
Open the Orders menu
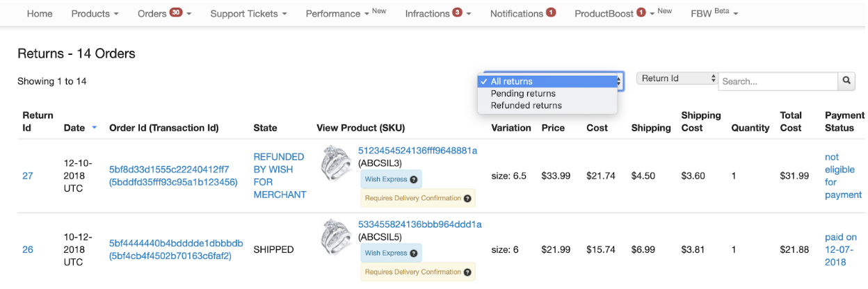coord(164,13)
